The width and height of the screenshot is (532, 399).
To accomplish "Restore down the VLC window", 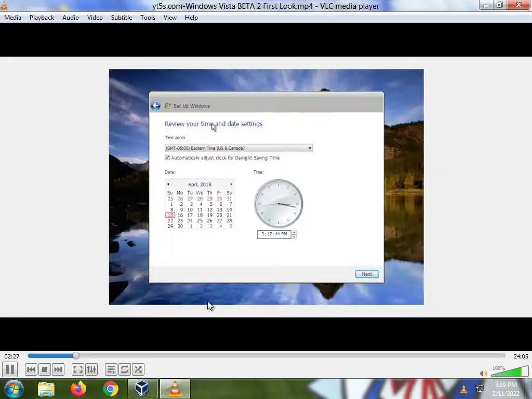I will tap(500, 5).
